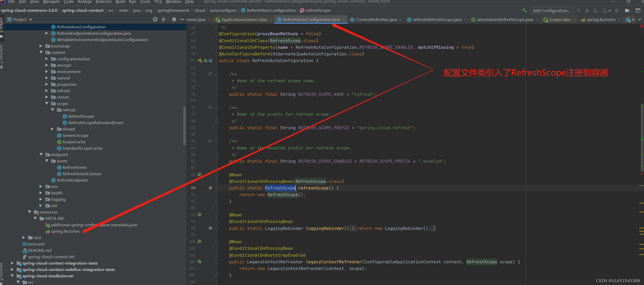
Task: Click spring-cloud-context breadcrumb
Action: pyautogui.click(x=83, y=10)
